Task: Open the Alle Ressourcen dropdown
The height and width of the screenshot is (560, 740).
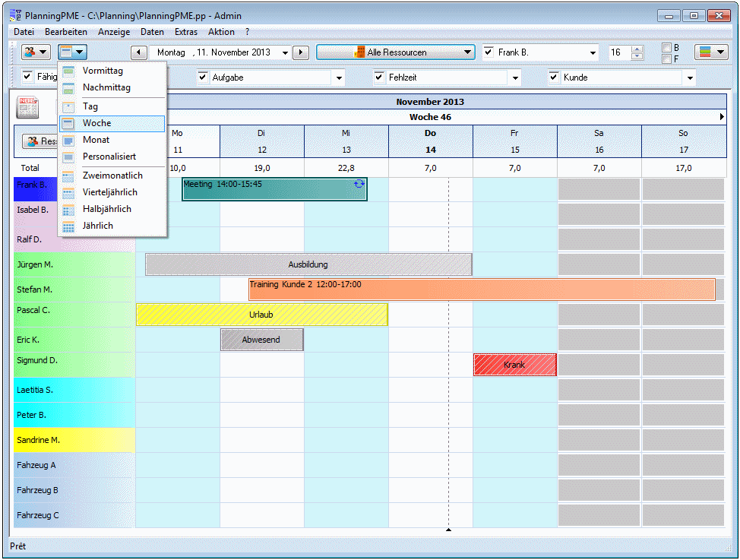Action: point(396,52)
